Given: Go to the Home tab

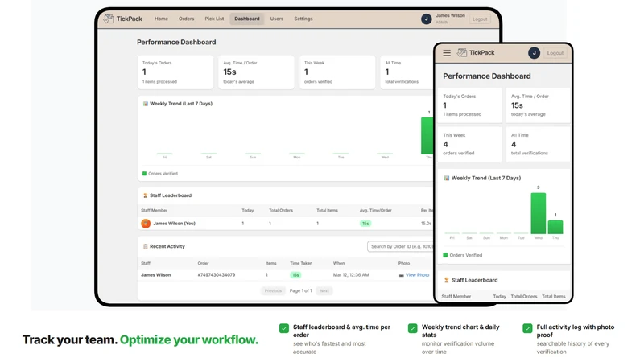Looking at the screenshot, I should (x=161, y=19).
